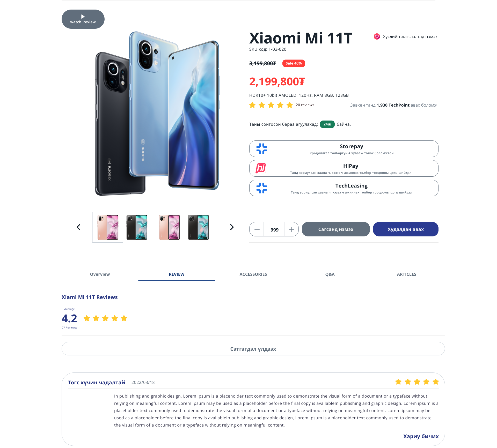Click the Сэтгэгдэл үлдээх comment button
The width and height of the screenshot is (497, 448).
pos(253,349)
